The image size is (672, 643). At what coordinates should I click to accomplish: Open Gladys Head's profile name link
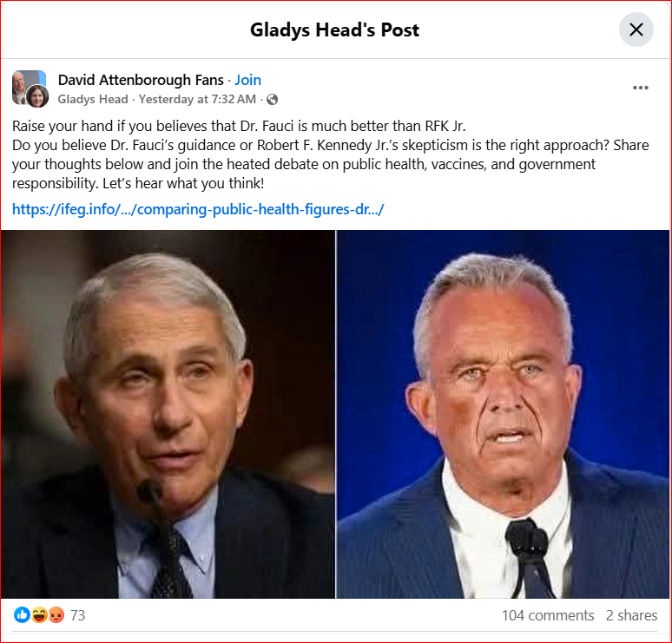click(93, 99)
